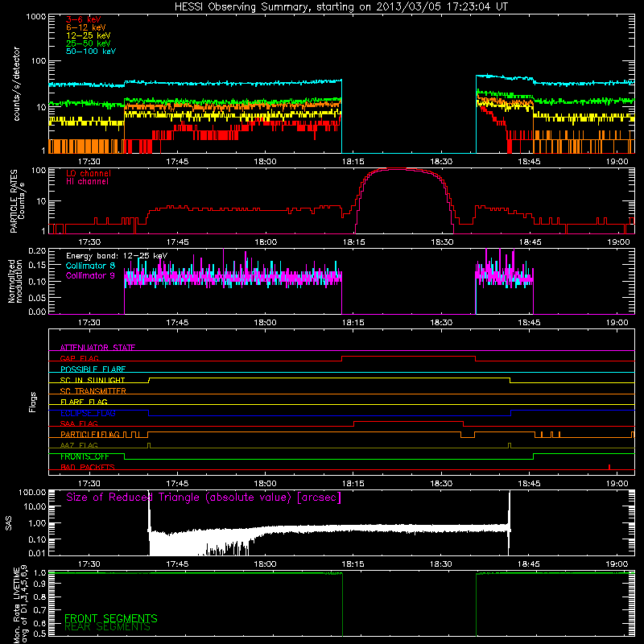644x644 pixels.
Task: Select the blue ECLIPSE_FLAG label
Action: pyautogui.click(x=88, y=413)
